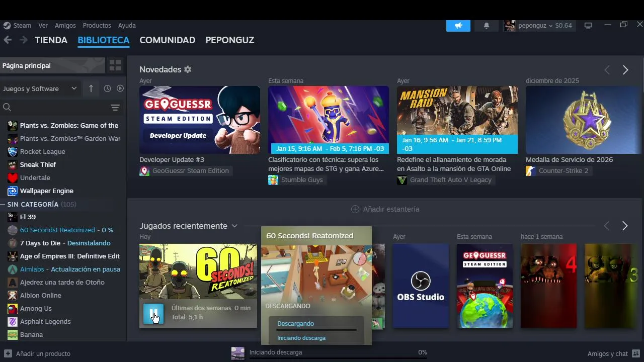Click the Big Picture monitor icon
Viewport: 644px width, 362px height.
pos(588,26)
